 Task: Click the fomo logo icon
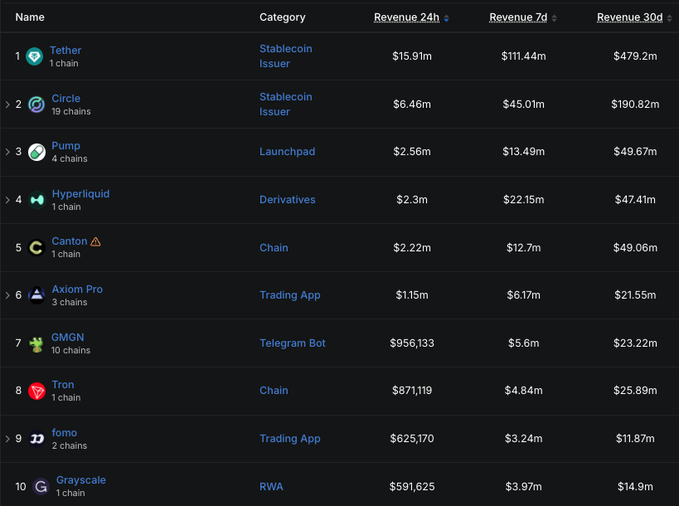click(x=36, y=439)
